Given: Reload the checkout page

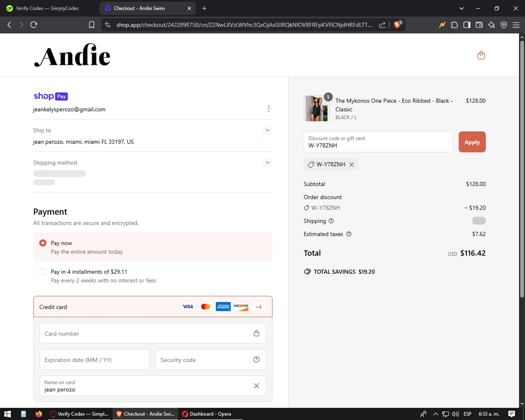Looking at the screenshot, I should tap(34, 24).
